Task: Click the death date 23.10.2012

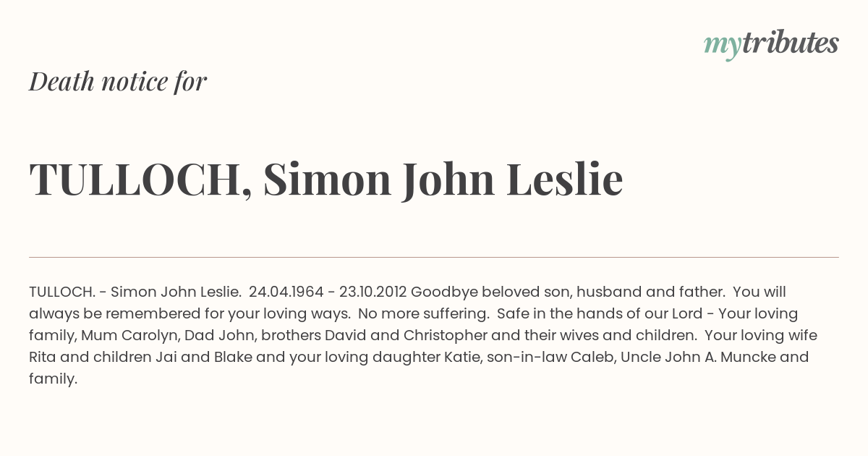Action: pyautogui.click(x=372, y=292)
